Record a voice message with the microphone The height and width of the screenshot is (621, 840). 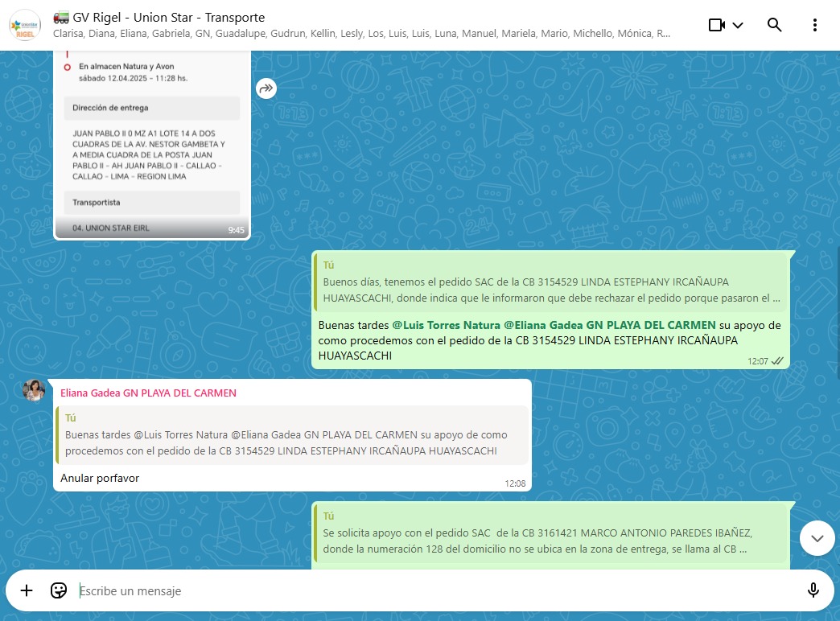[x=813, y=591]
